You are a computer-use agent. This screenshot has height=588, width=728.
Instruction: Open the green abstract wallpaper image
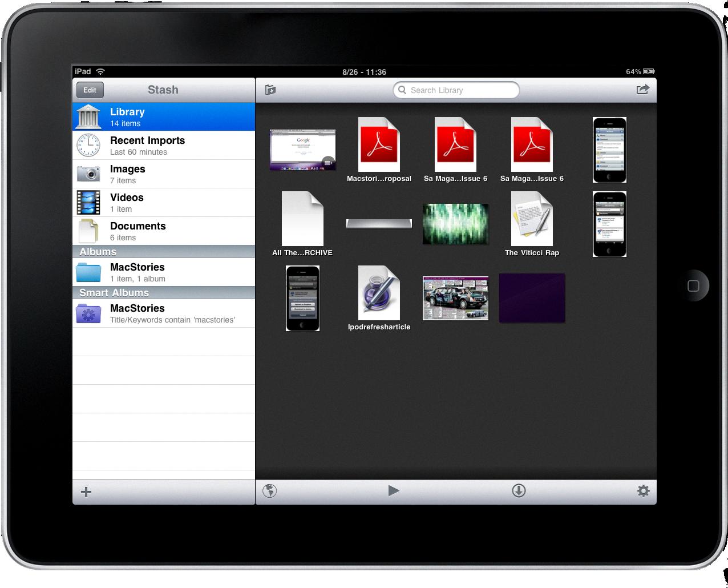[455, 224]
